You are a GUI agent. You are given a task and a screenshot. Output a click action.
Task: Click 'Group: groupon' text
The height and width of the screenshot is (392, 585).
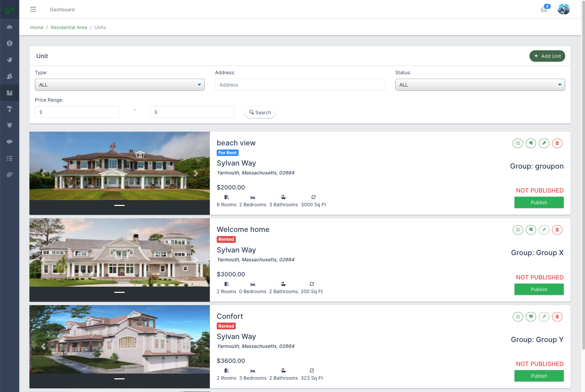click(x=537, y=166)
